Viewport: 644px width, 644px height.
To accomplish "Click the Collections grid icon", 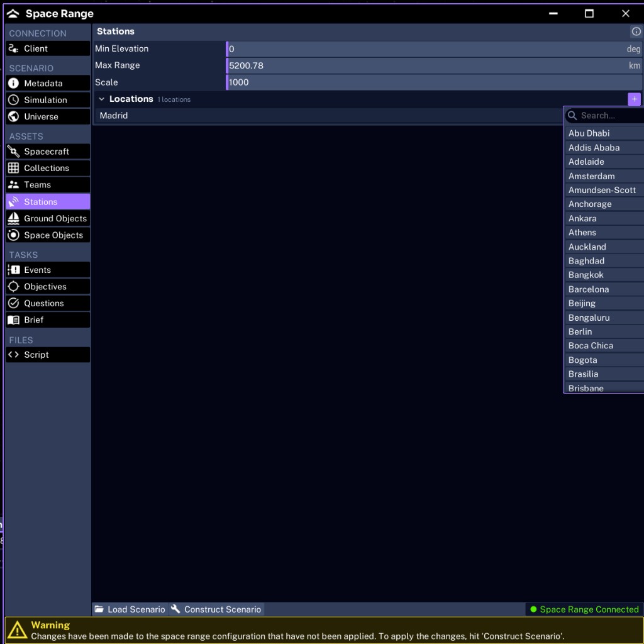I will coord(14,168).
